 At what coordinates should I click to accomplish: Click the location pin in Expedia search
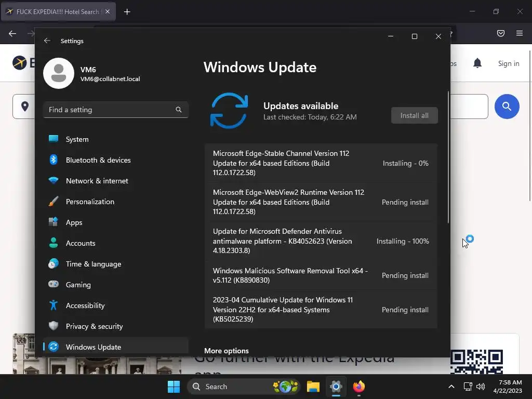pyautogui.click(x=25, y=106)
